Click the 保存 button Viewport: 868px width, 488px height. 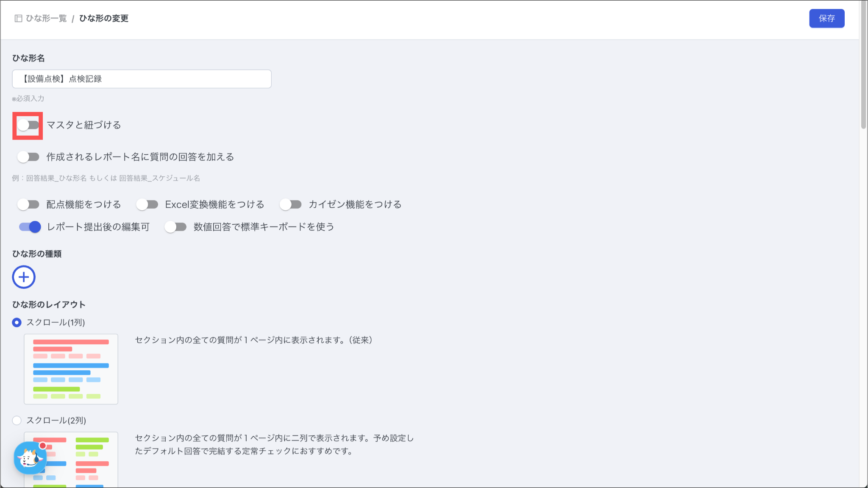point(826,18)
